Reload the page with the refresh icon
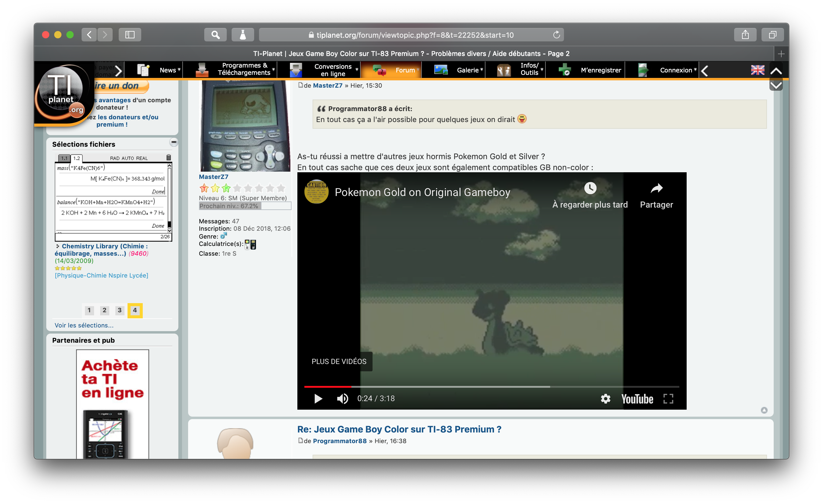823x504 pixels. (556, 35)
